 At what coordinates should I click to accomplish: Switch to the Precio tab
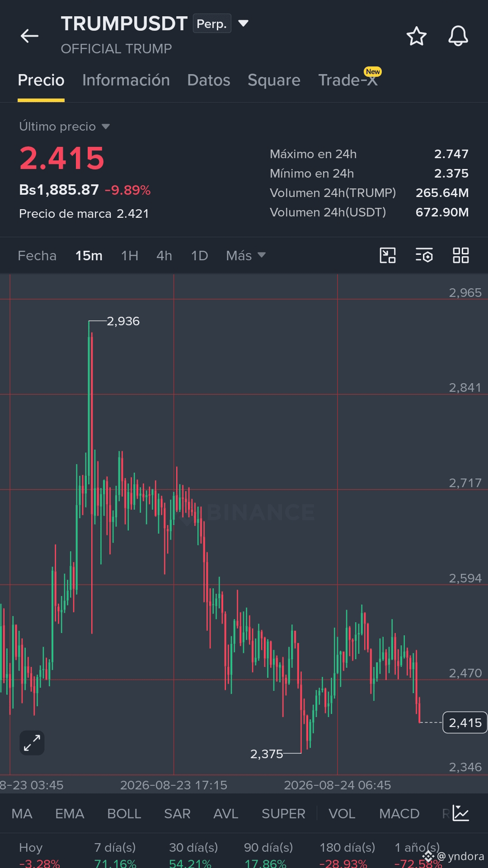pyautogui.click(x=41, y=80)
